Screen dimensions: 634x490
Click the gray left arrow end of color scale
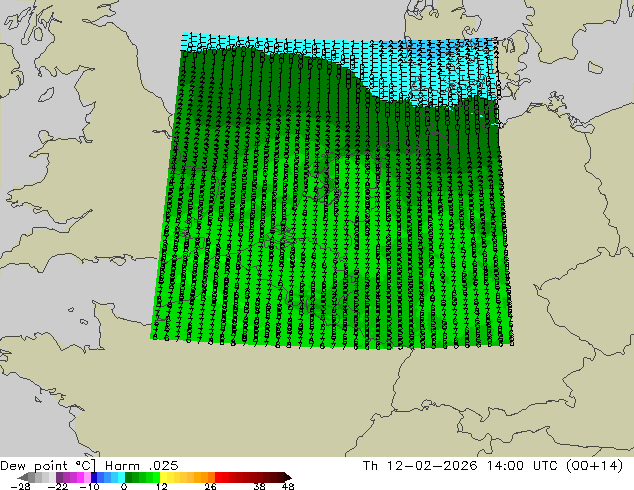pos(23,477)
